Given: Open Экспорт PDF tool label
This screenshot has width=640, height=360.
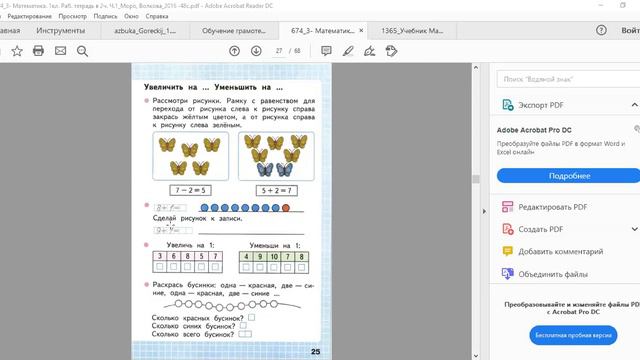Looking at the screenshot, I should [x=541, y=105].
